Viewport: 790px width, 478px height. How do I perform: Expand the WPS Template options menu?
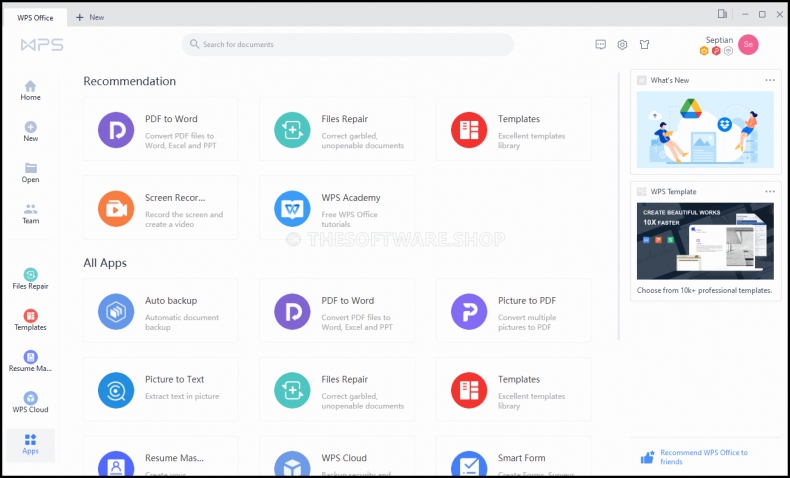coord(769,191)
